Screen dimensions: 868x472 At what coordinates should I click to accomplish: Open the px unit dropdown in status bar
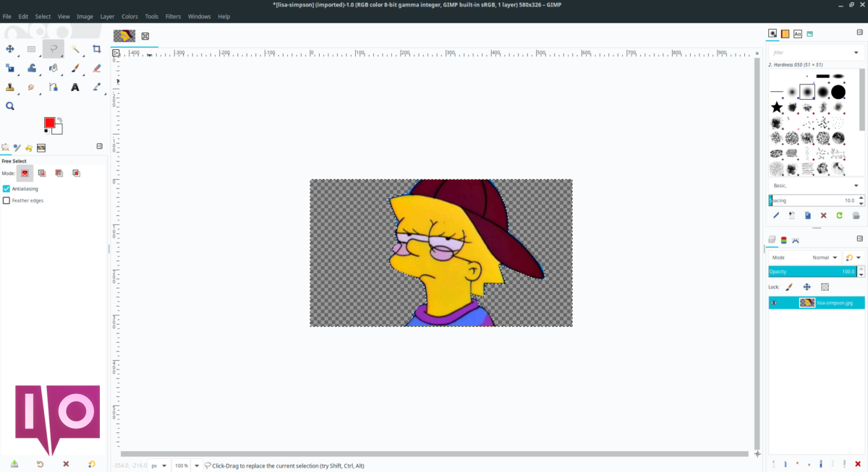159,465
